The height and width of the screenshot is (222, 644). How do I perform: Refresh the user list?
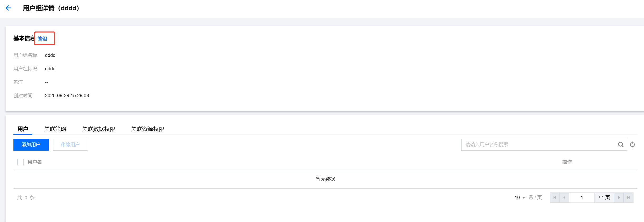[x=632, y=145]
